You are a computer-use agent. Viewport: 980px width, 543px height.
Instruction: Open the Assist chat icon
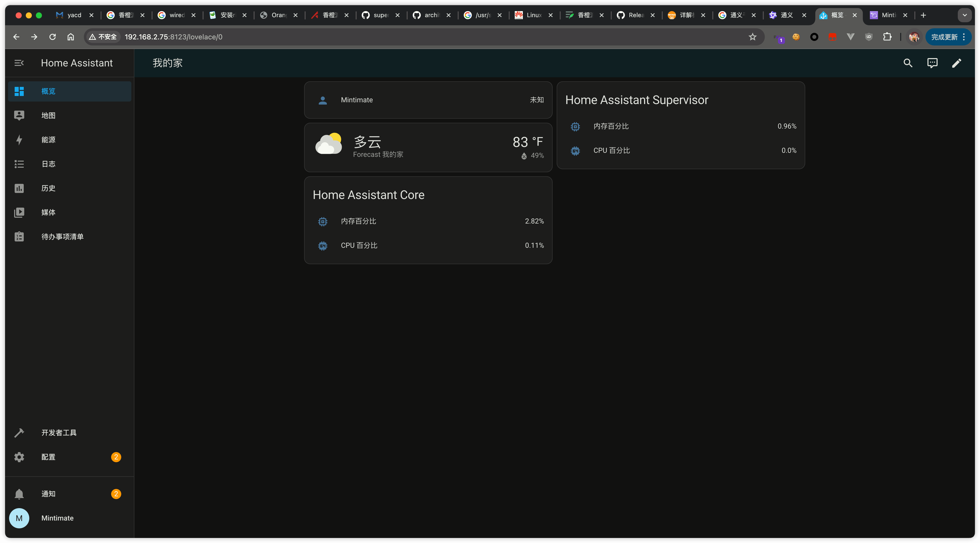pyautogui.click(x=932, y=63)
